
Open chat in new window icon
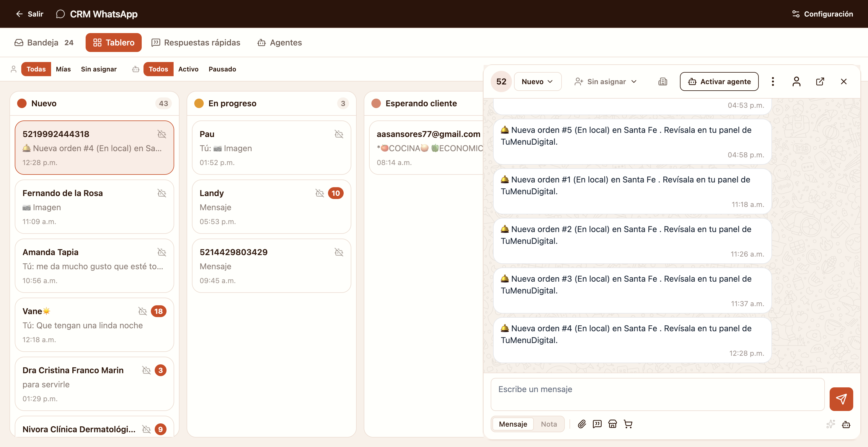pyautogui.click(x=820, y=81)
